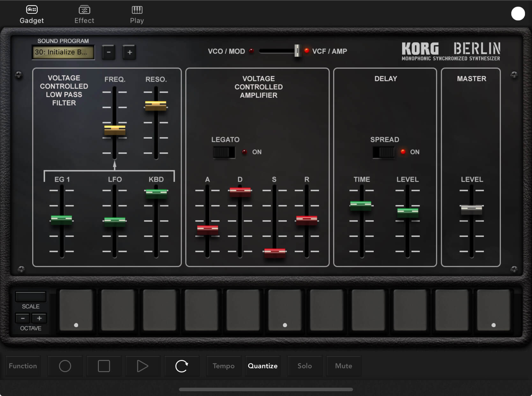Select next sound program with plus

[129, 52]
